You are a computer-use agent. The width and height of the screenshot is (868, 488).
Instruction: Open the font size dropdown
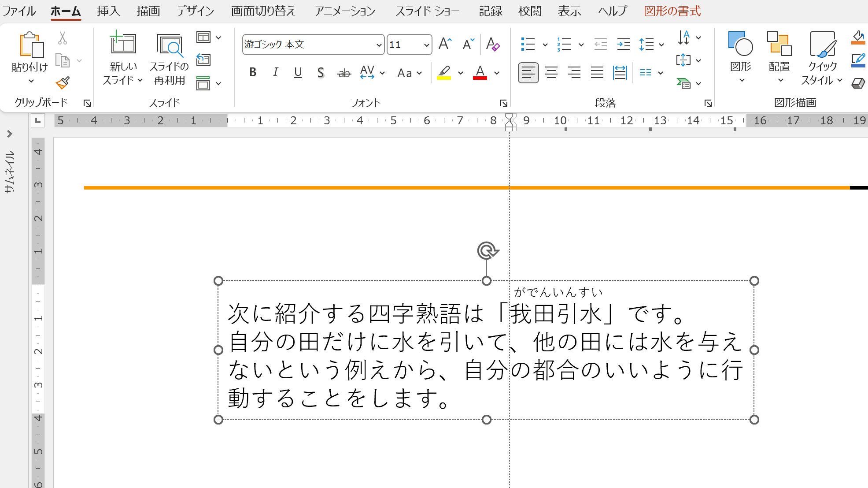pos(425,45)
